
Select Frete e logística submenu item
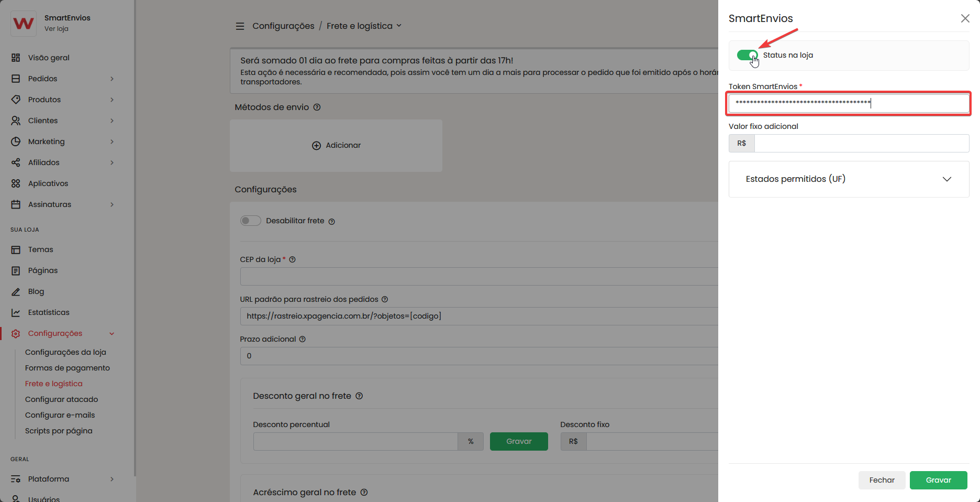click(x=54, y=384)
